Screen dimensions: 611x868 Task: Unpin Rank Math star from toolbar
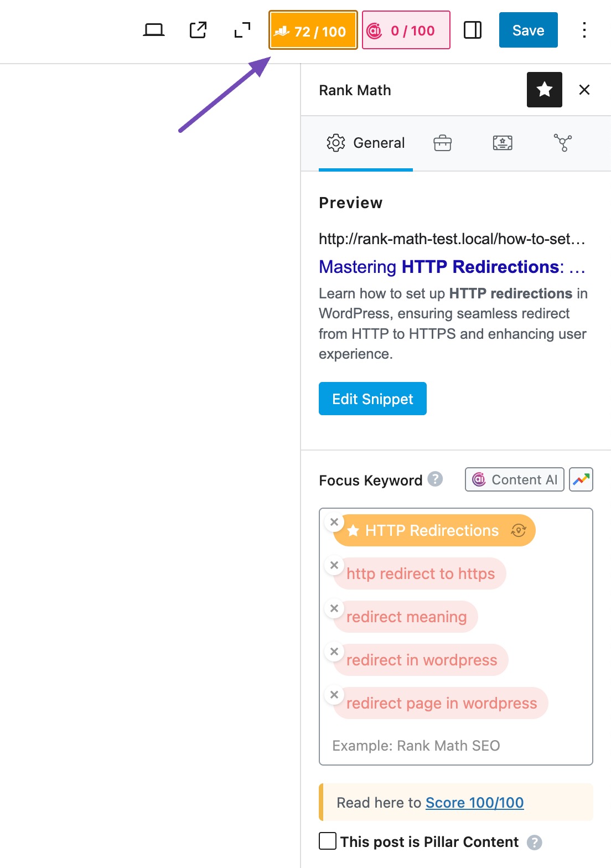[x=544, y=90]
